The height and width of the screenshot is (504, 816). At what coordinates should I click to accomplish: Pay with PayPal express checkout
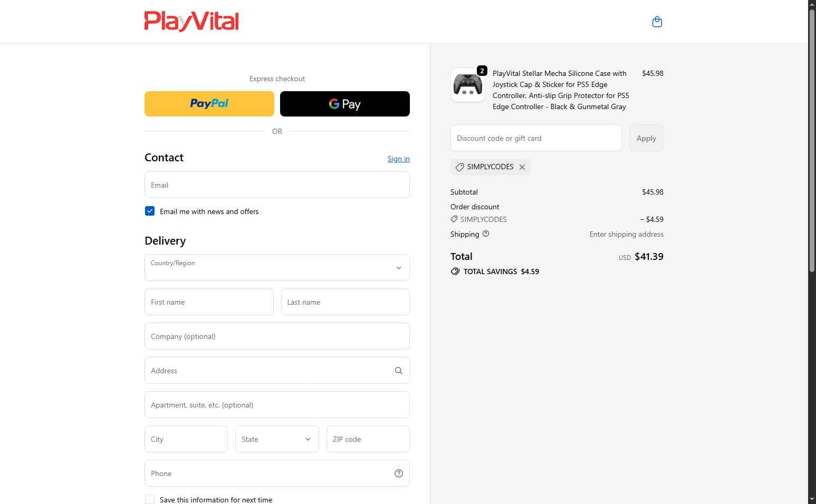(209, 104)
